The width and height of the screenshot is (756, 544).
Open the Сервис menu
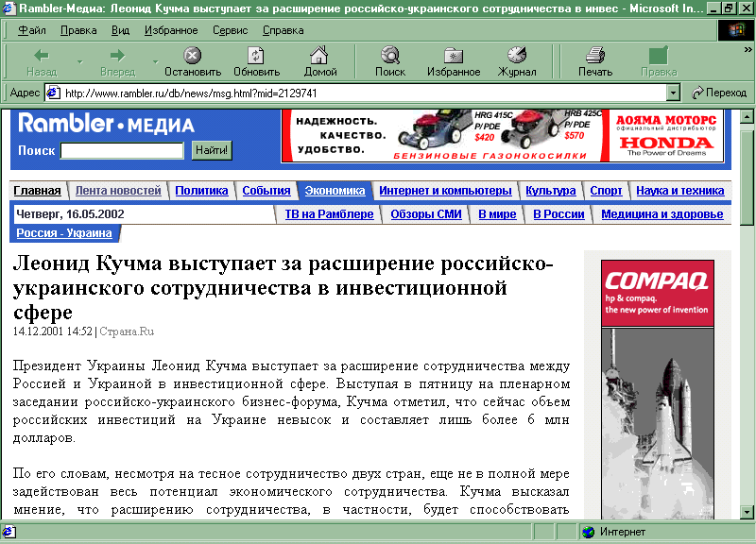click(x=230, y=30)
